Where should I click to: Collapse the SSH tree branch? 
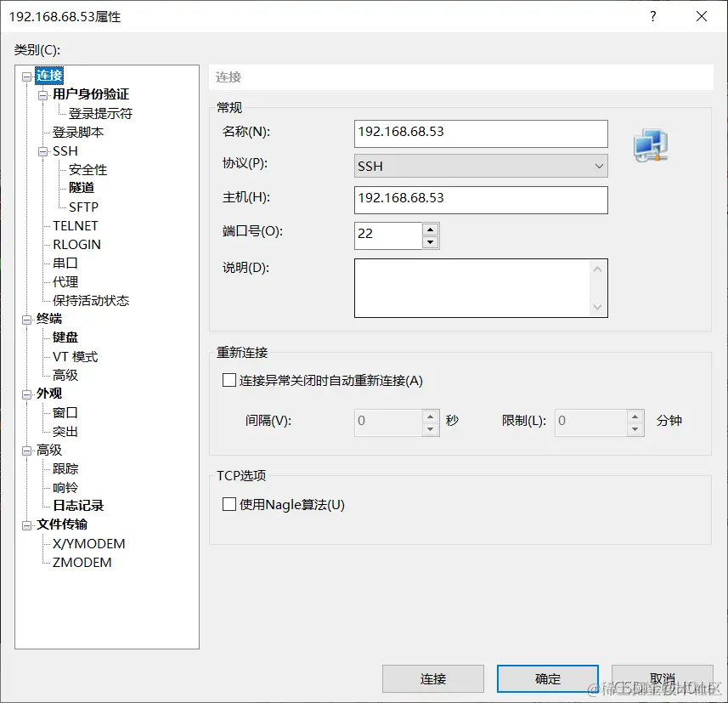pyautogui.click(x=41, y=150)
